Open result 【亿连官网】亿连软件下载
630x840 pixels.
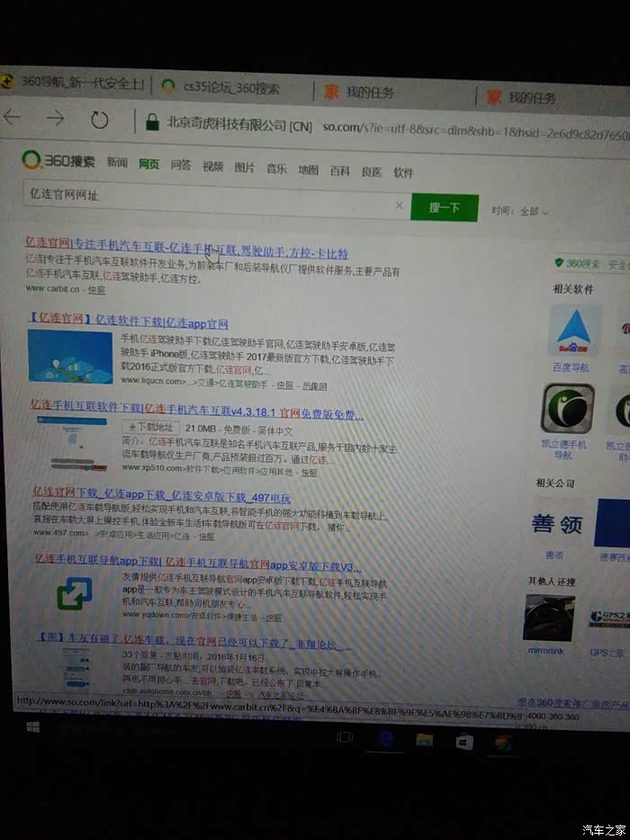click(x=129, y=320)
